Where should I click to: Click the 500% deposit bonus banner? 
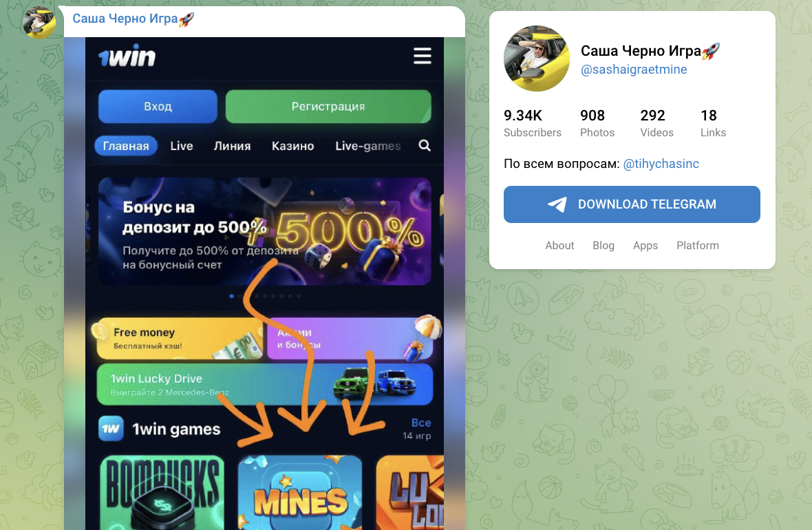tap(265, 231)
